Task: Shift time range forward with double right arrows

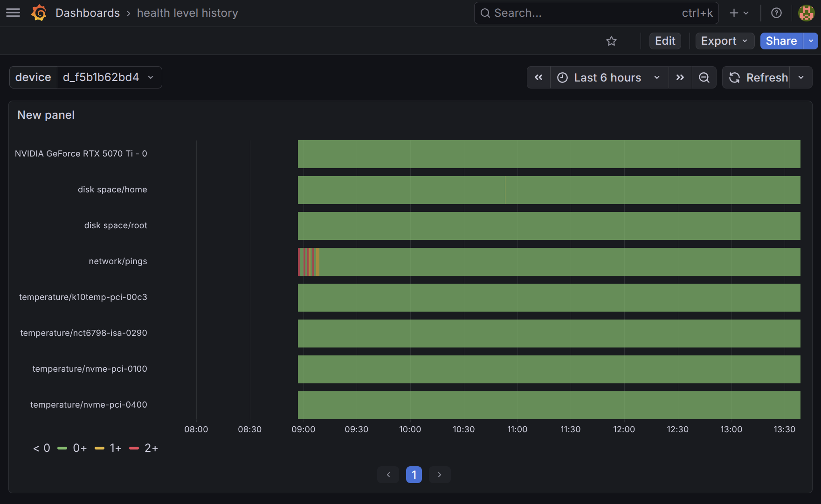Action: click(x=680, y=77)
